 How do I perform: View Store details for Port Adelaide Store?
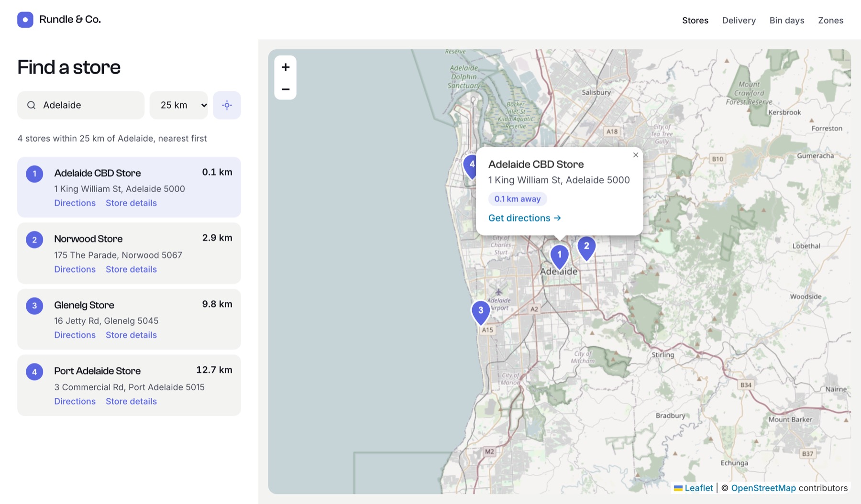tap(131, 401)
